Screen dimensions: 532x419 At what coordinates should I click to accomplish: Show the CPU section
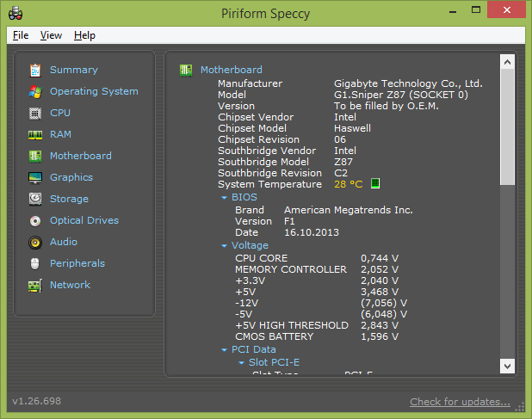pos(60,113)
